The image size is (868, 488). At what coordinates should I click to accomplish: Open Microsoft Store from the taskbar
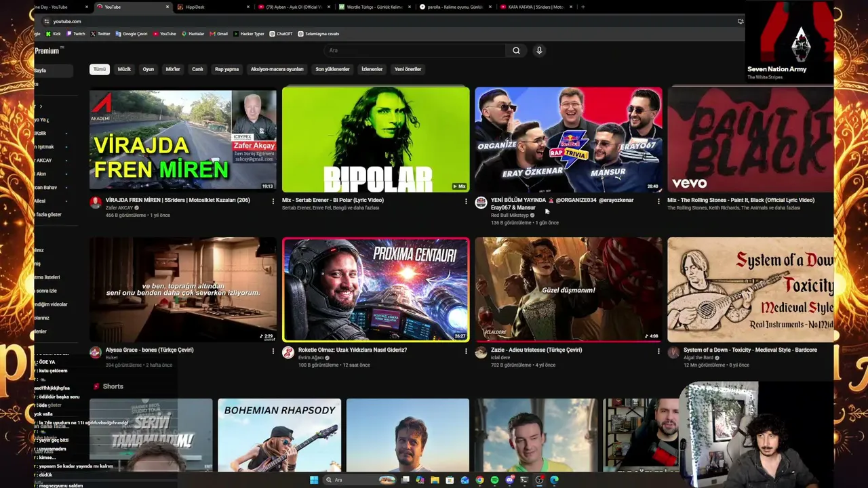coord(450,480)
